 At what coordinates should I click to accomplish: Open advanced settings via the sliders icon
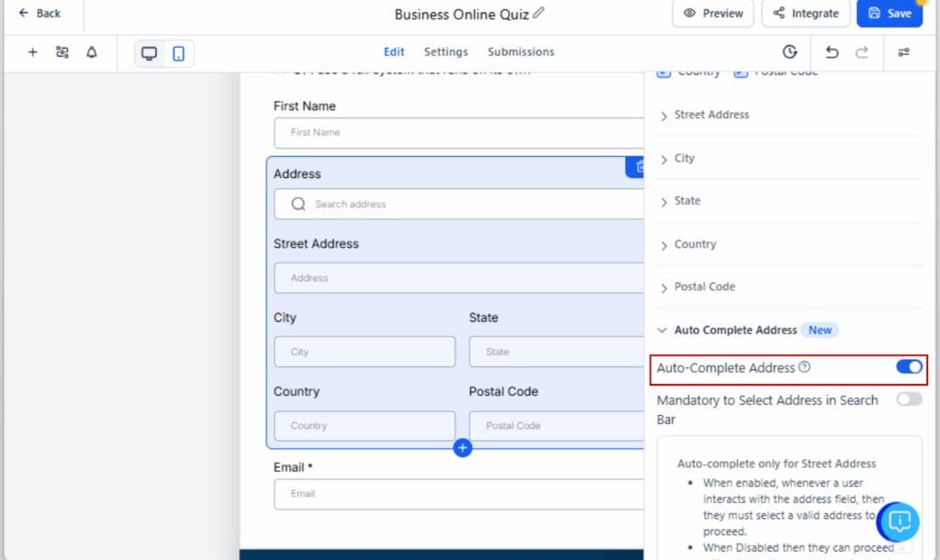(904, 52)
